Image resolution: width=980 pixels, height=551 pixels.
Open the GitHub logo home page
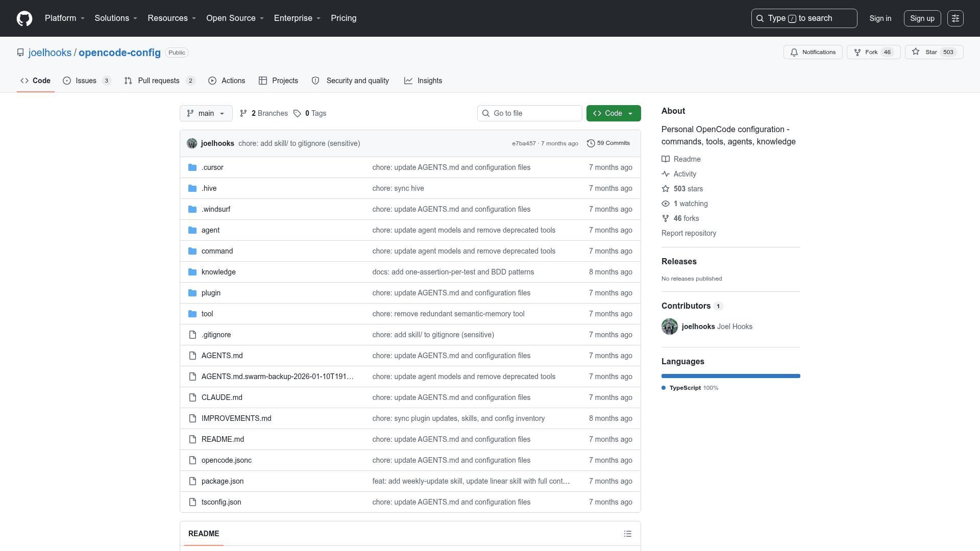pos(24,18)
